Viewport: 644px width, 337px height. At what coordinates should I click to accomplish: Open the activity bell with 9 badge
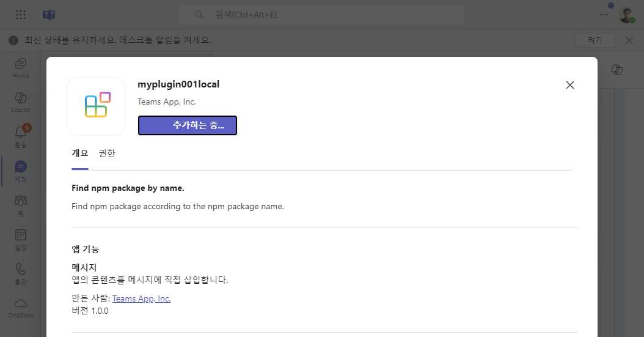[21, 137]
